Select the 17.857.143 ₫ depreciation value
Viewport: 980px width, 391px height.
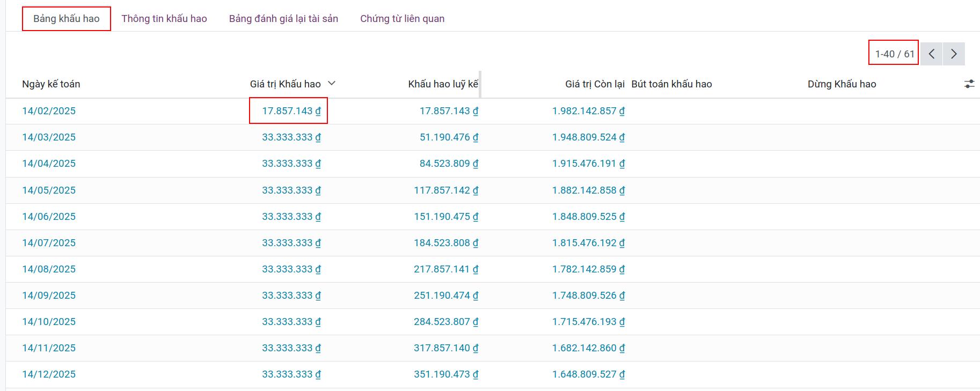291,111
